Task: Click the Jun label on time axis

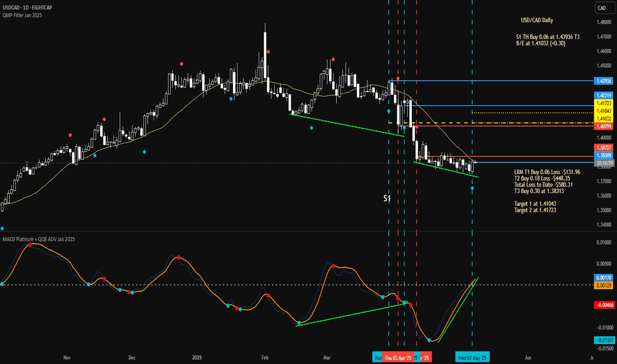Action: click(x=528, y=357)
